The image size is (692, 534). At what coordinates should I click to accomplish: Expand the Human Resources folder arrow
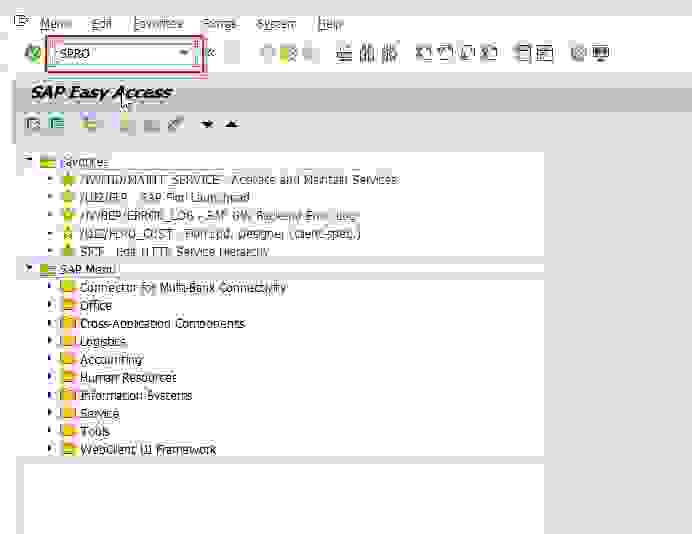coord(50,376)
